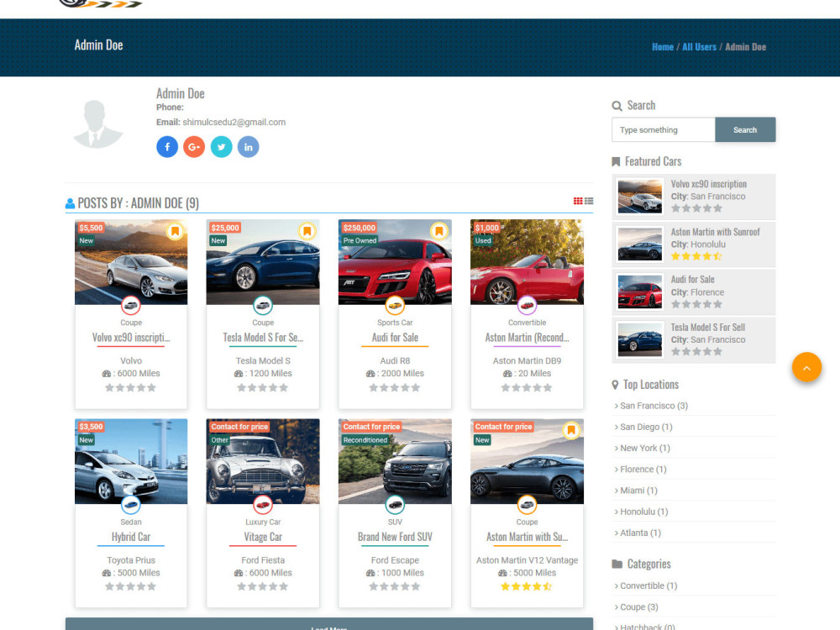Open Brand New Ford SUV post title
840x630 pixels.
395,537
